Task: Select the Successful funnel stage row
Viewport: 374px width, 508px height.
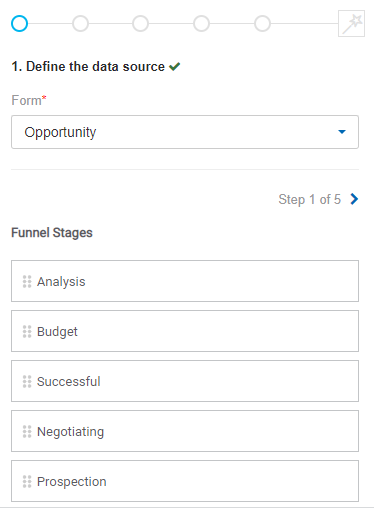Action: pyautogui.click(x=185, y=381)
